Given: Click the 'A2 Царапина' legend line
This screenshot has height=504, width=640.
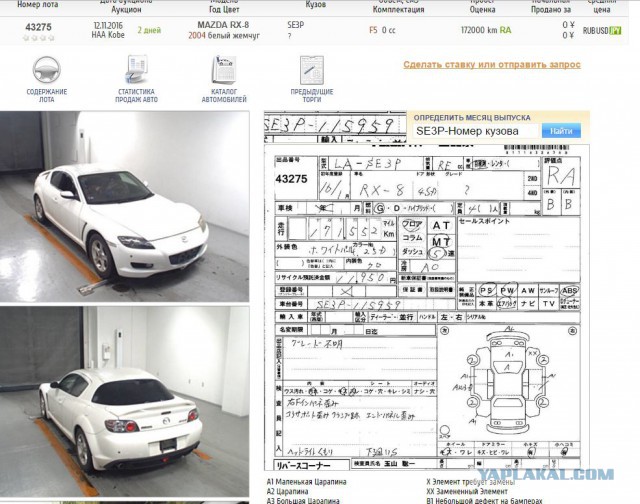Looking at the screenshot, I should pos(287,491).
